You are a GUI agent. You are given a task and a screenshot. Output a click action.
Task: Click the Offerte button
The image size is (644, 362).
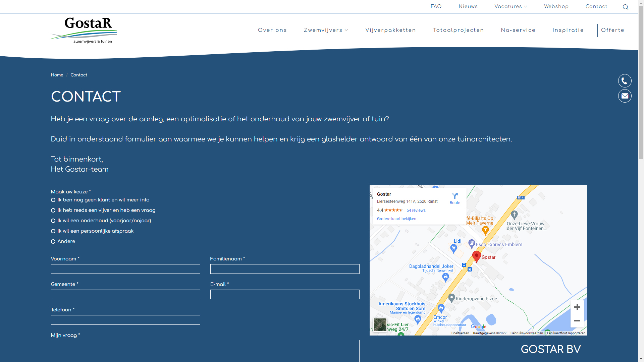coord(612,31)
